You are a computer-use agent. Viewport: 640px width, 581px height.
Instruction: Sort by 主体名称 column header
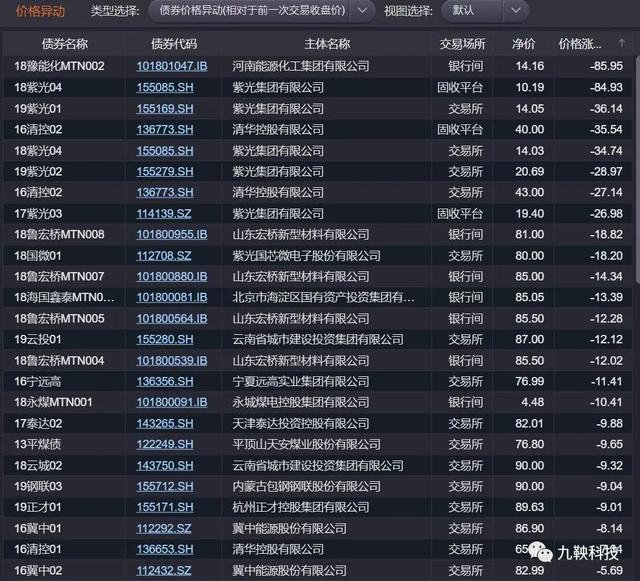click(327, 44)
